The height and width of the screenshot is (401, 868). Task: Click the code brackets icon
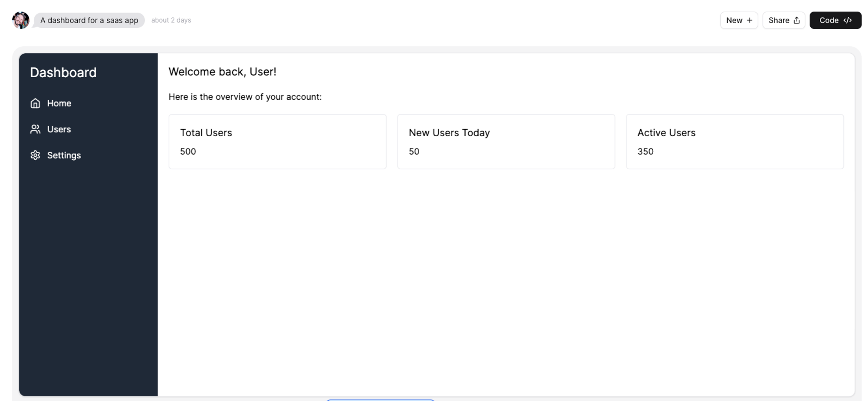pos(848,20)
